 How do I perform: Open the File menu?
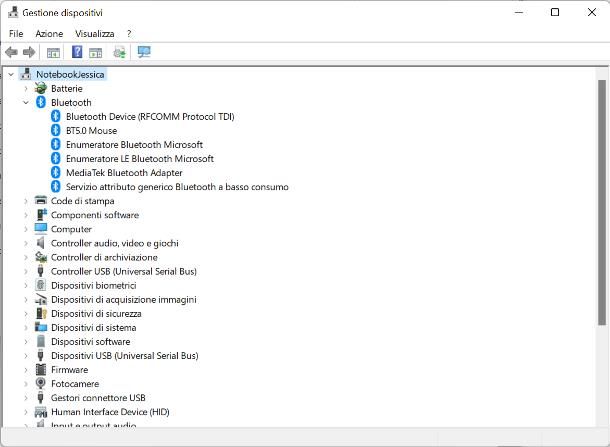click(16, 34)
